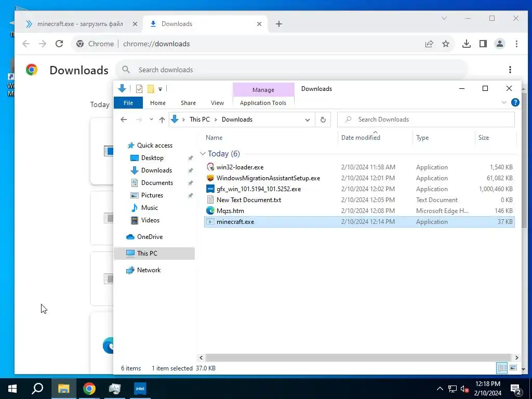Click New folder icon in quick access toolbar
The width and height of the screenshot is (532, 399).
pyautogui.click(x=151, y=89)
